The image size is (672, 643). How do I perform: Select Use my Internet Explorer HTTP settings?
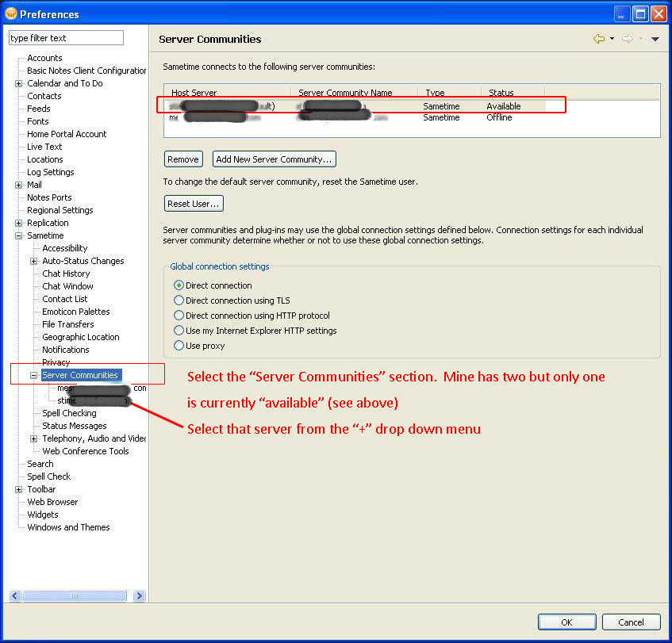click(179, 331)
